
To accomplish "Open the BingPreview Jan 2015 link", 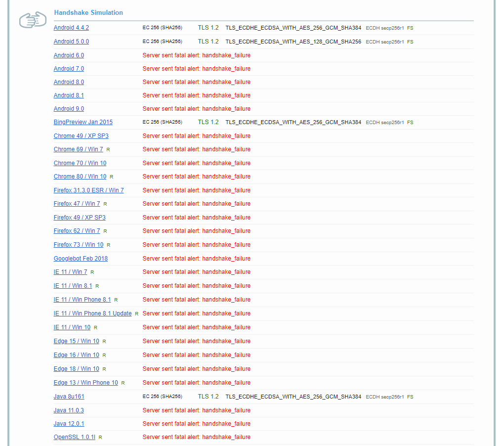I will click(x=83, y=122).
